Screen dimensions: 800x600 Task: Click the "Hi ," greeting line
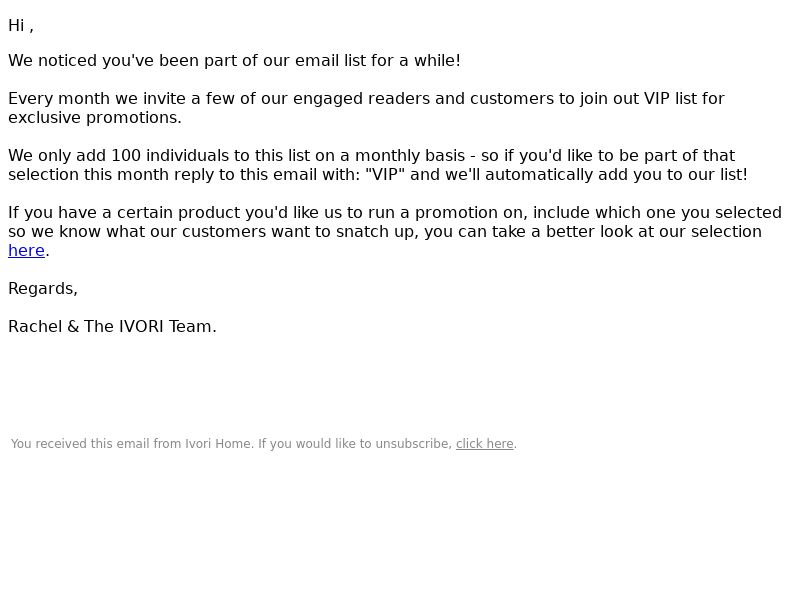pos(21,26)
